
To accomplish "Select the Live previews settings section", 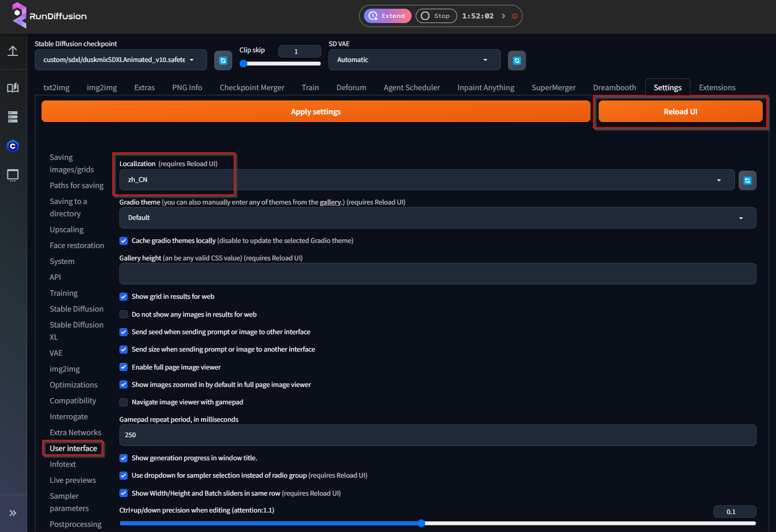I will [73, 480].
